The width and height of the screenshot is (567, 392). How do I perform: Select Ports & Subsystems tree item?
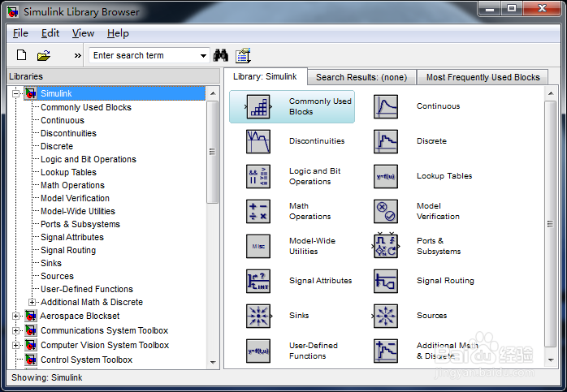click(x=80, y=224)
